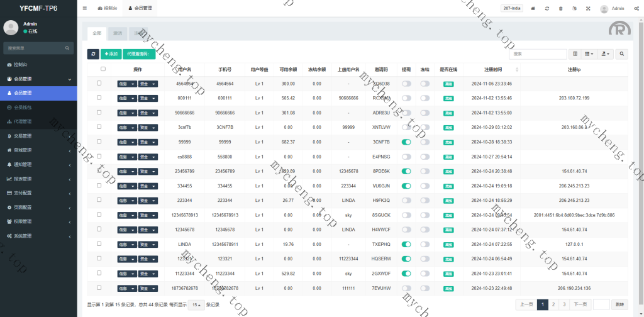The height and width of the screenshot is (317, 644).
Task: Click the dark refresh button above the table
Action: (x=92, y=54)
